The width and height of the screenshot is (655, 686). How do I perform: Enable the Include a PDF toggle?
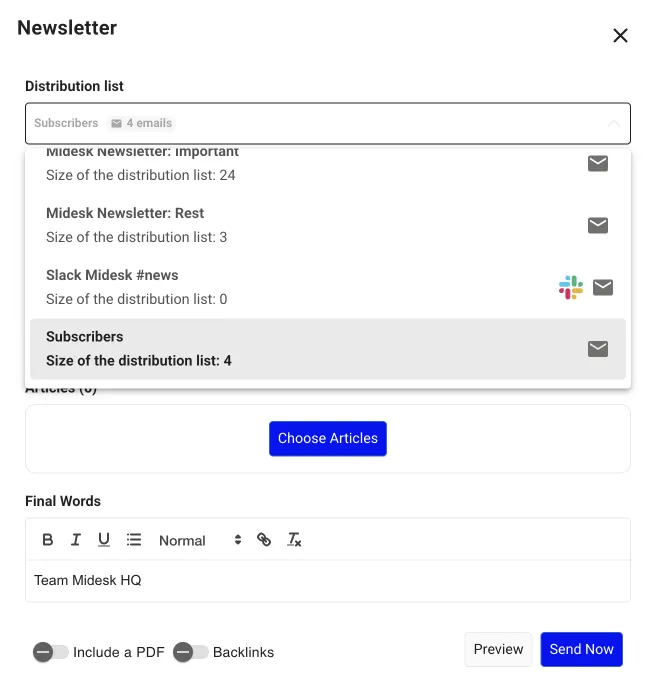point(51,652)
